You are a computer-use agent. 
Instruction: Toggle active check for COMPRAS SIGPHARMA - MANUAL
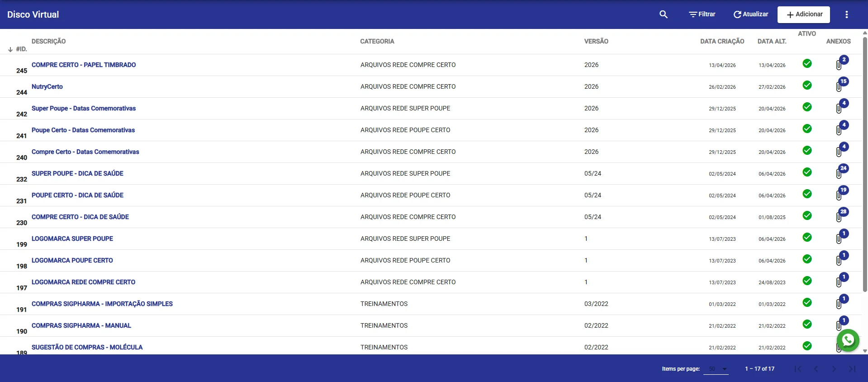(x=807, y=324)
